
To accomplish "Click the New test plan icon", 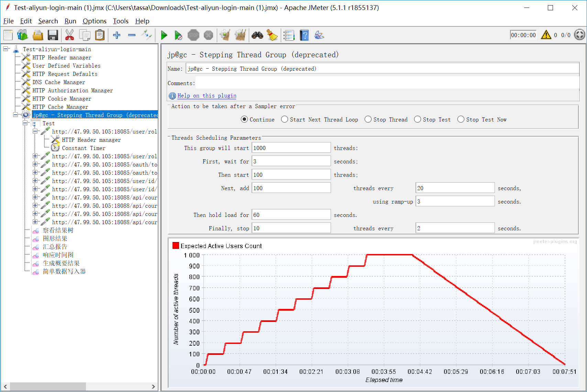I will point(8,35).
